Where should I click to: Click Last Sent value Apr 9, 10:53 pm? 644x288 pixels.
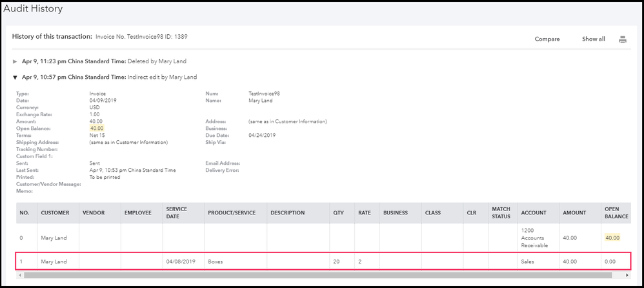pyautogui.click(x=132, y=170)
